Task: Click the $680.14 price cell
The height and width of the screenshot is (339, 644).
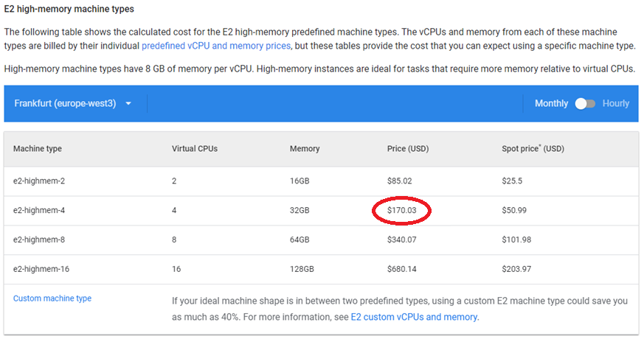Action: pyautogui.click(x=402, y=269)
